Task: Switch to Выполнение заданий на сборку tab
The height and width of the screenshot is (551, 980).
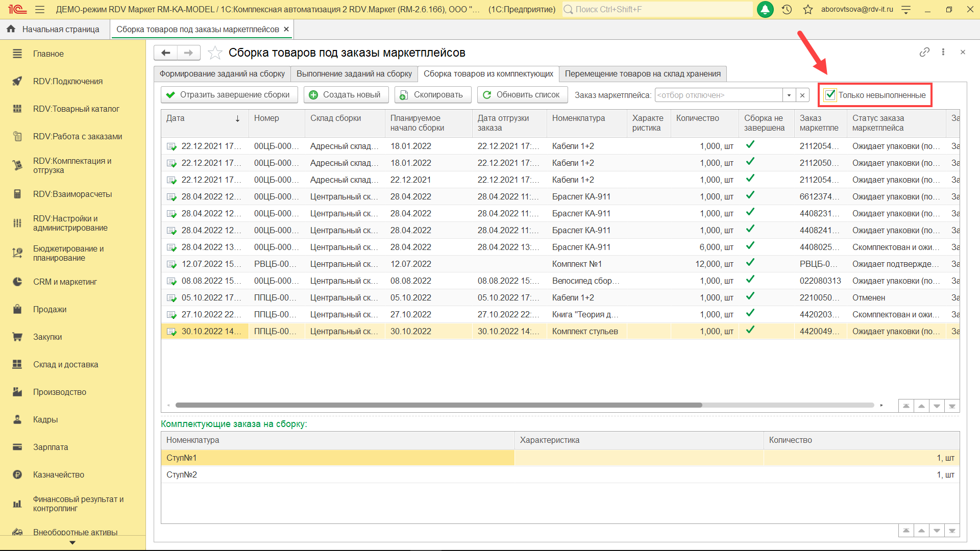Action: 354,74
